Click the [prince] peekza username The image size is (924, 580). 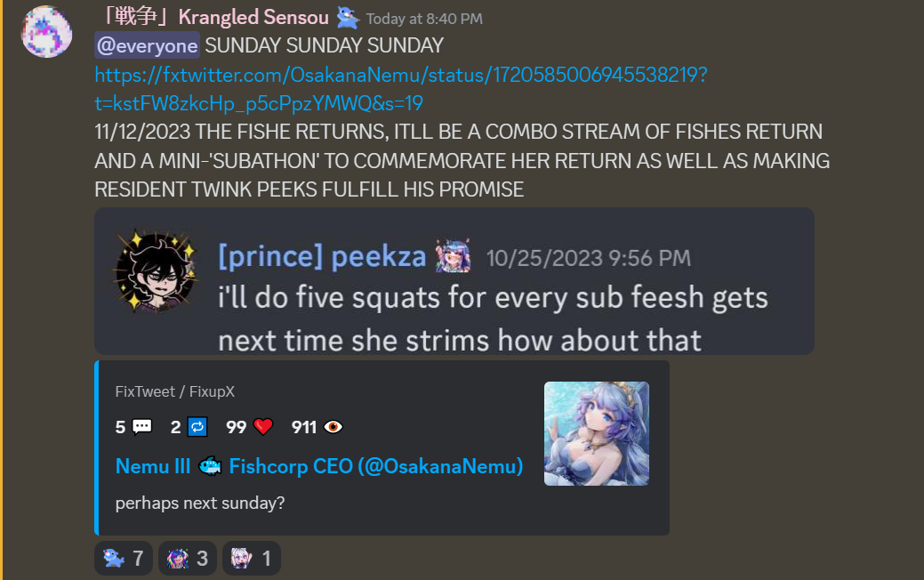click(322, 256)
